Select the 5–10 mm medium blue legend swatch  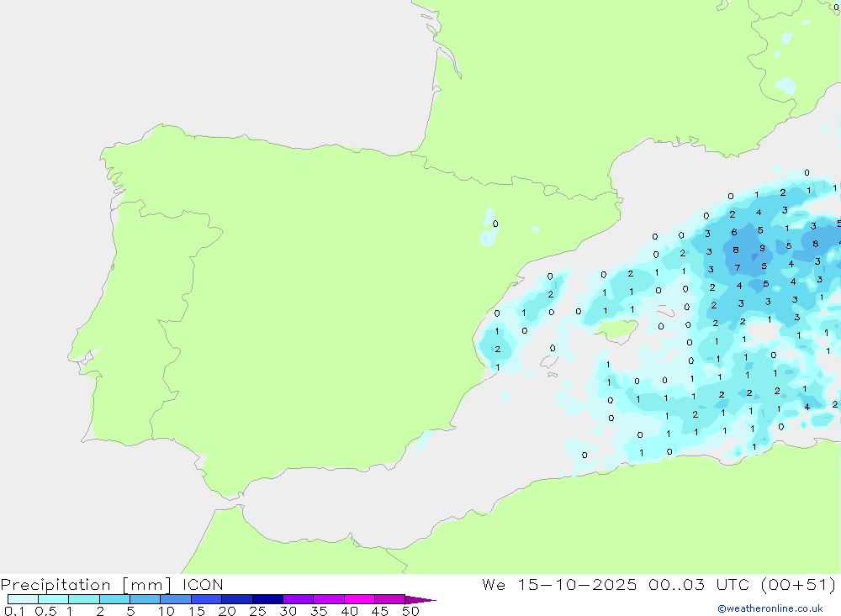point(145,599)
